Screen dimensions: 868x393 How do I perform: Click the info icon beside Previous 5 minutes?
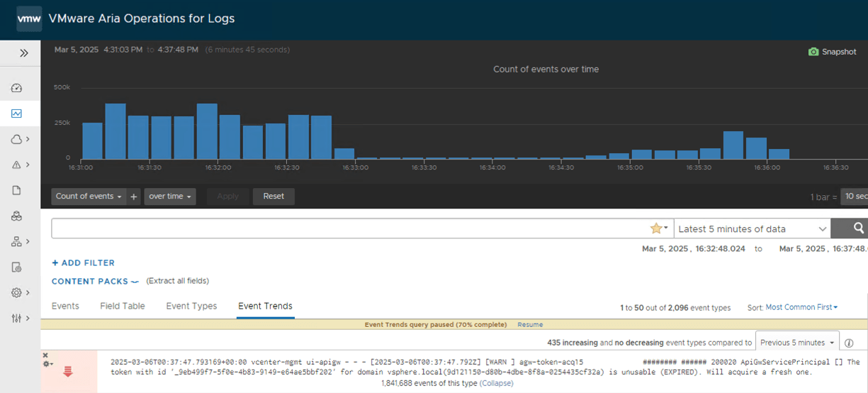point(849,343)
